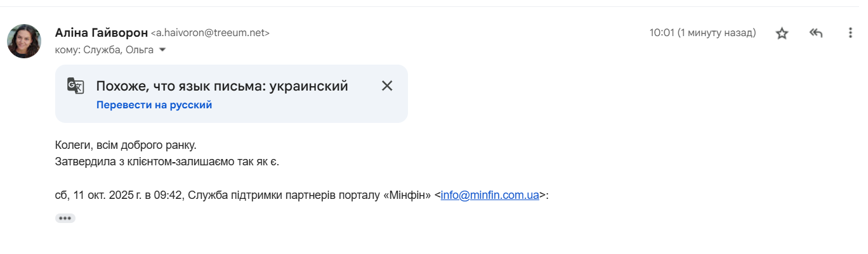Click the sender's profile photo
Screen dimensions: 868x254
coord(24,41)
